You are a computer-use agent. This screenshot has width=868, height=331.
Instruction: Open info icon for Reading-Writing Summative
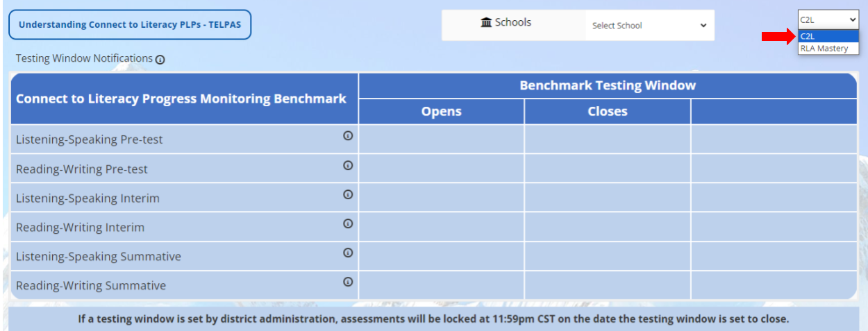348,282
